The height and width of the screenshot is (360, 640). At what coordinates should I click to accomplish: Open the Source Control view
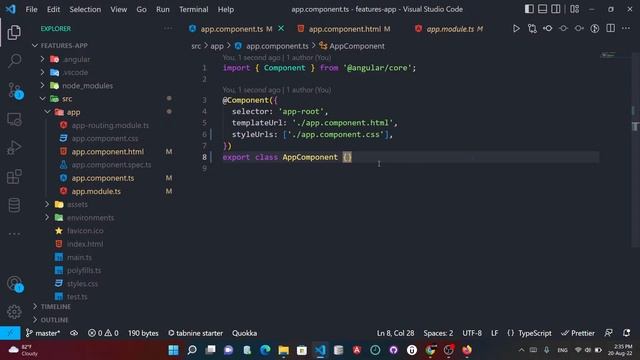point(15,91)
